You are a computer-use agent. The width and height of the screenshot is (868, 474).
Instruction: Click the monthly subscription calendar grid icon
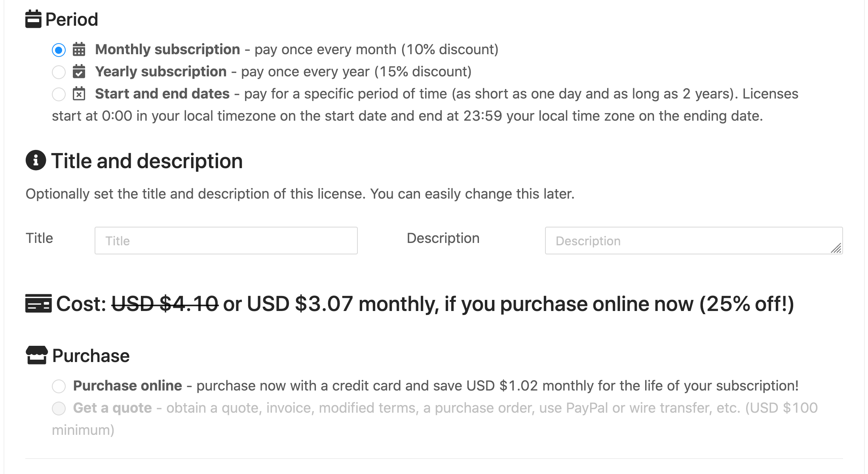tap(79, 49)
